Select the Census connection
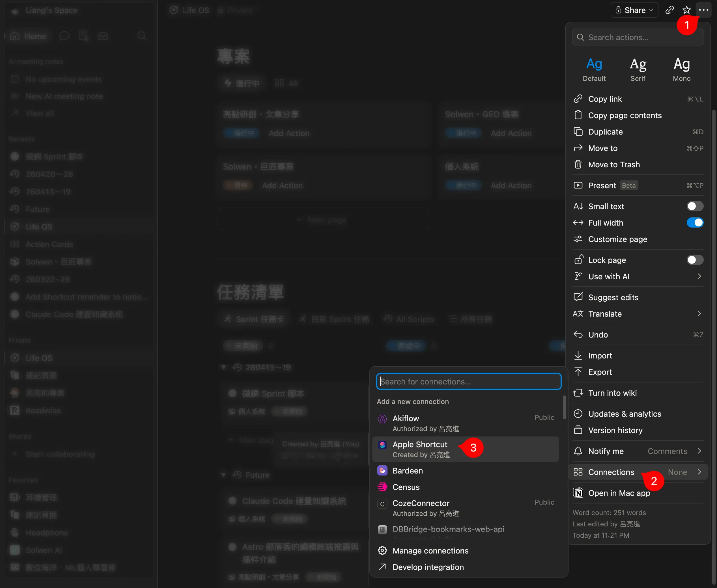 click(465, 487)
